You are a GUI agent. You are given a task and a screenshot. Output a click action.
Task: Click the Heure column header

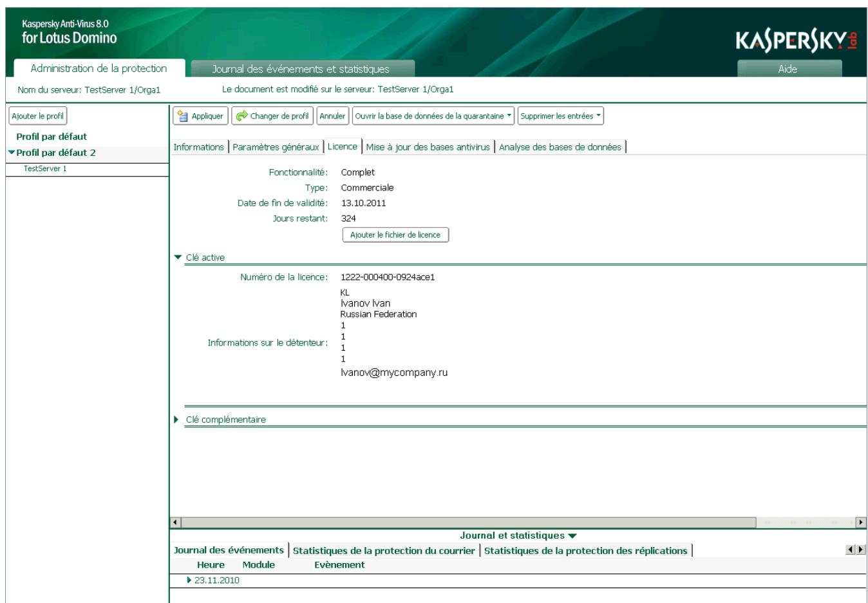click(211, 565)
